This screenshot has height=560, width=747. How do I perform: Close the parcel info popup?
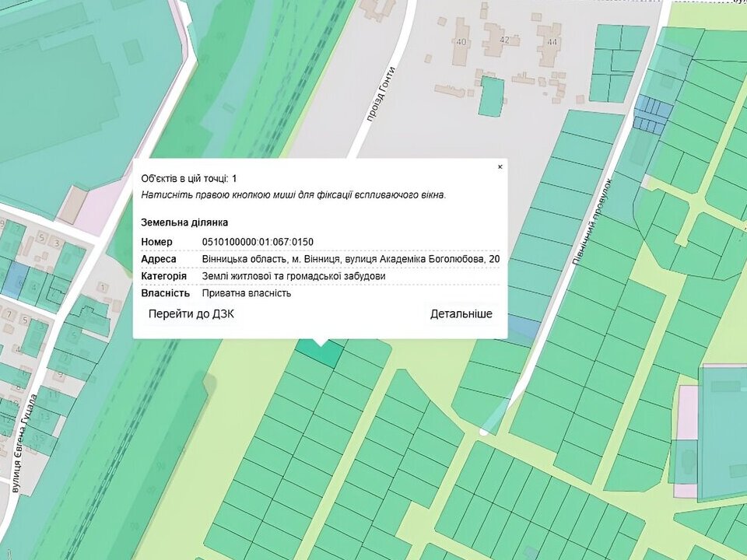(500, 166)
